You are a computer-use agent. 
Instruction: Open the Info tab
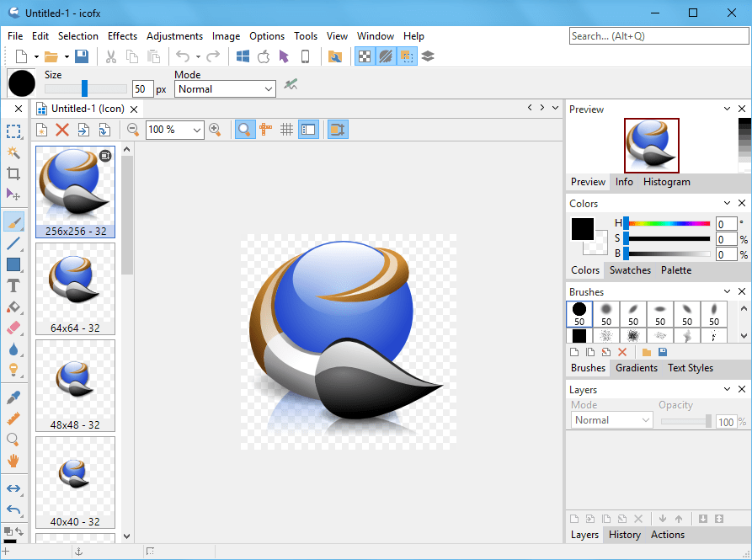[x=624, y=182]
